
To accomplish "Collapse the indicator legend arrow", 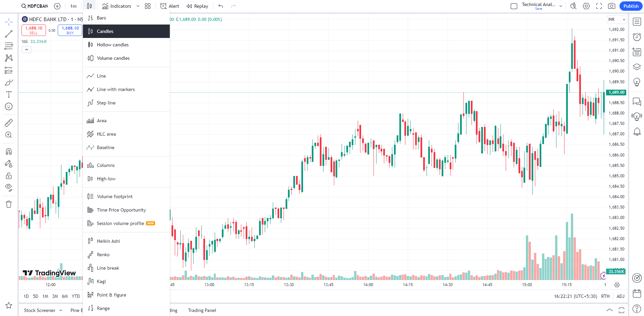I will [27, 50].
